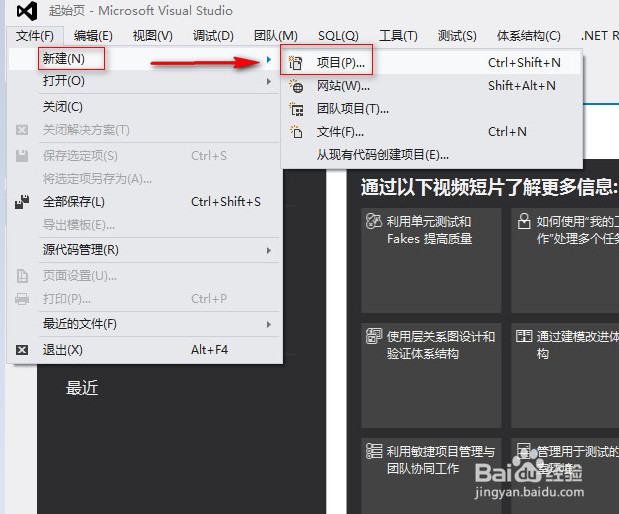The image size is (619, 514).
Task: Open the 工具(T) menu
Action: (398, 36)
